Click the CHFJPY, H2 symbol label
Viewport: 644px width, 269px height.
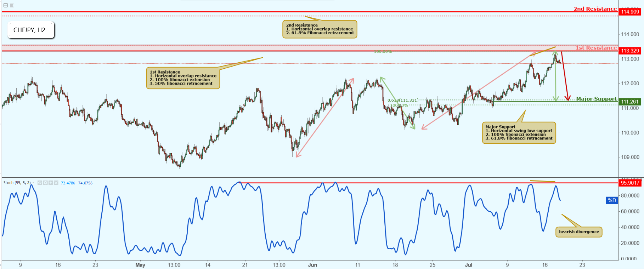pyautogui.click(x=30, y=30)
